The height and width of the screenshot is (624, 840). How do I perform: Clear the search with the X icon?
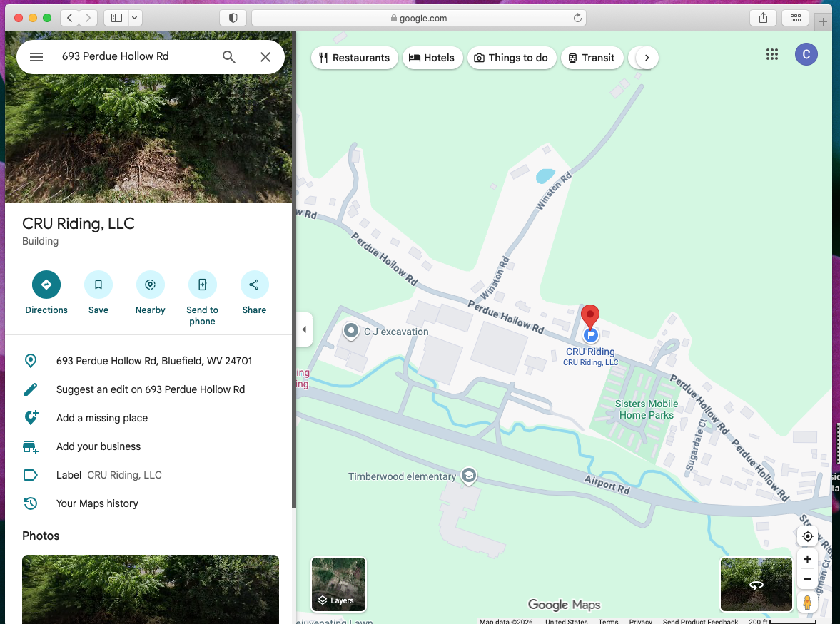265,57
